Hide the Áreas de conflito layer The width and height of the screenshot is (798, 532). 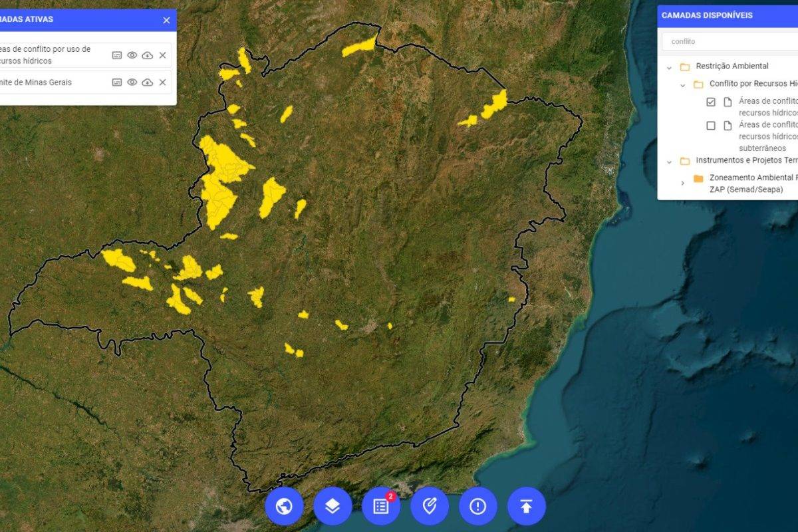(x=132, y=55)
